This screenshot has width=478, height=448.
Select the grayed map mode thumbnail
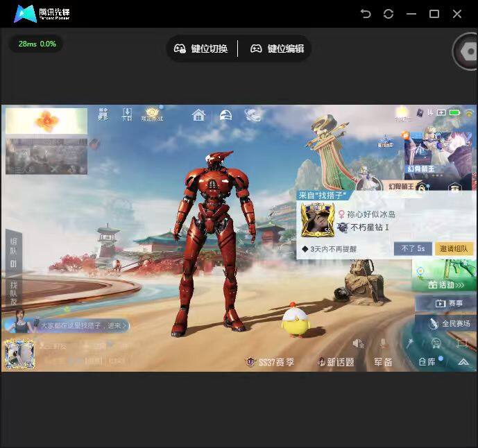coord(46,156)
